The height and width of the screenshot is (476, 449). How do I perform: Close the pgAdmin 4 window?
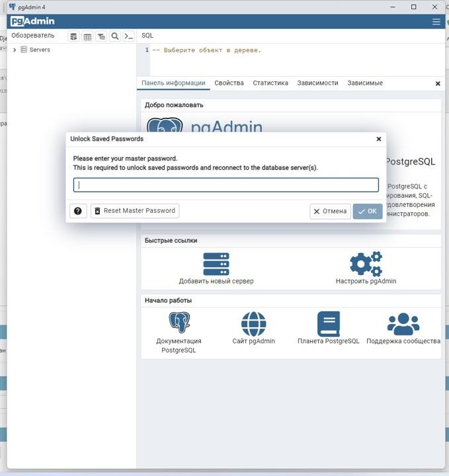[434, 7]
